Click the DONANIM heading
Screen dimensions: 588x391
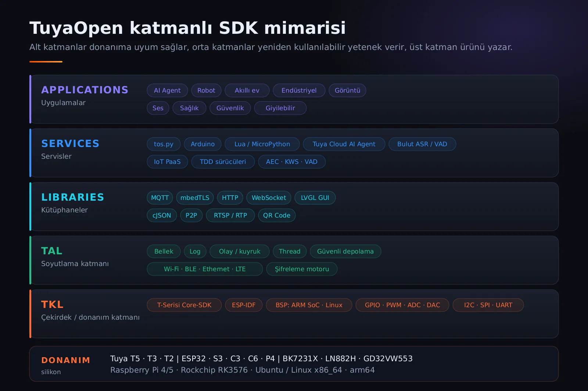point(66,360)
